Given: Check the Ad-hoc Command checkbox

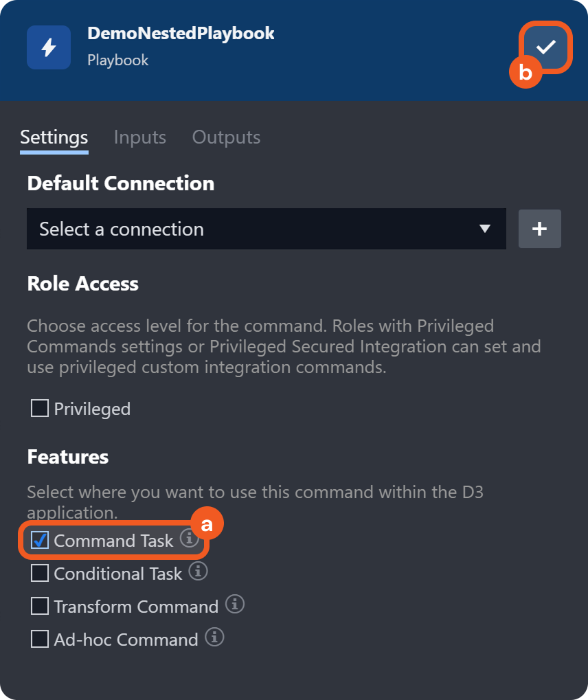Looking at the screenshot, I should (40, 639).
